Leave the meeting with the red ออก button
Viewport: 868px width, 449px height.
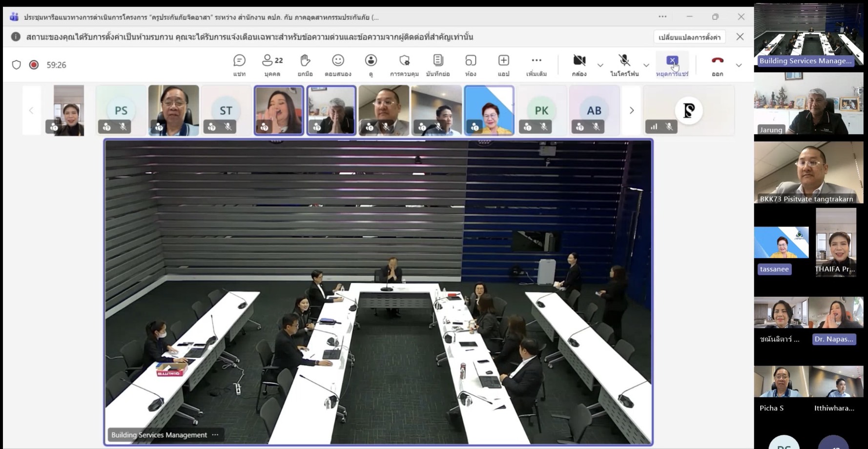pyautogui.click(x=717, y=64)
